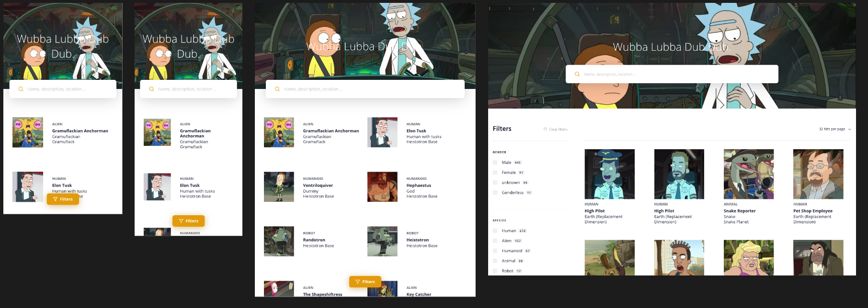The width and height of the screenshot is (868, 308).
Task: Focus the desktop view search field
Action: pyautogui.click(x=672, y=74)
